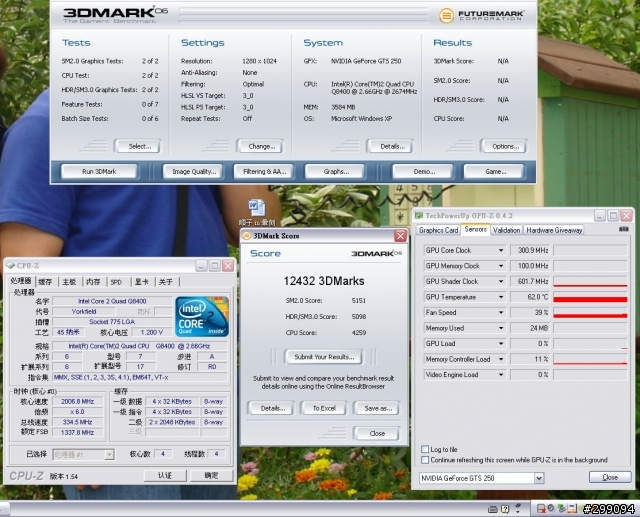Image resolution: width=640 pixels, height=517 pixels.
Task: Click the Futuremark orange logo icon
Action: pos(446,16)
